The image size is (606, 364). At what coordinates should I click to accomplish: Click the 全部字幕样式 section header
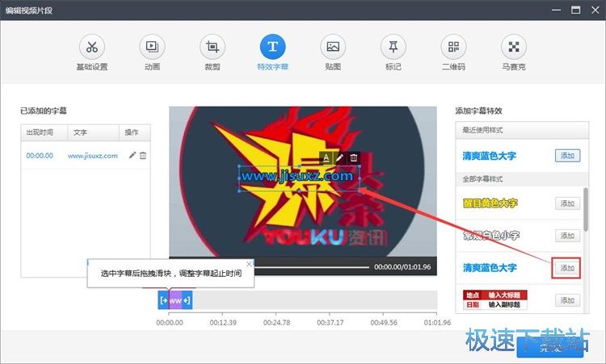pos(522,179)
